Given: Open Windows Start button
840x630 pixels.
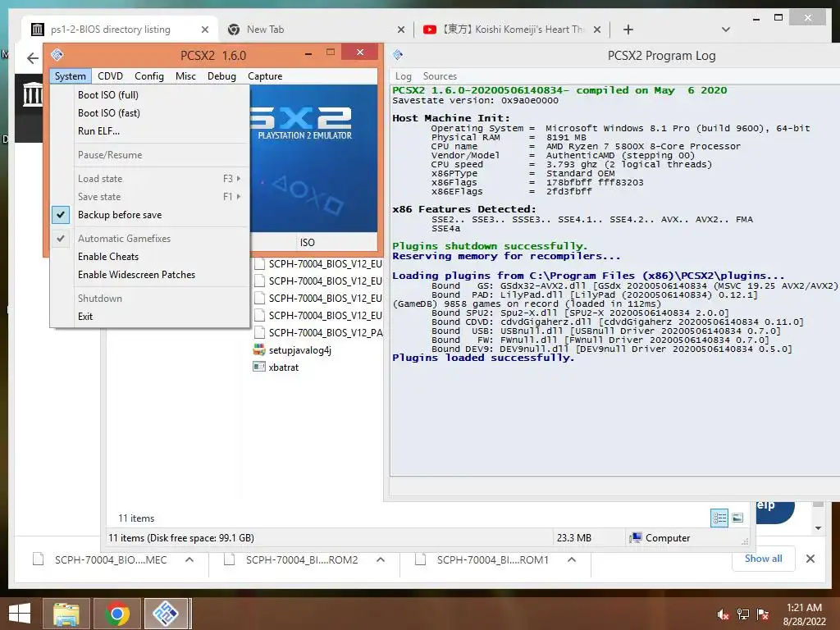Looking at the screenshot, I should click(20, 614).
